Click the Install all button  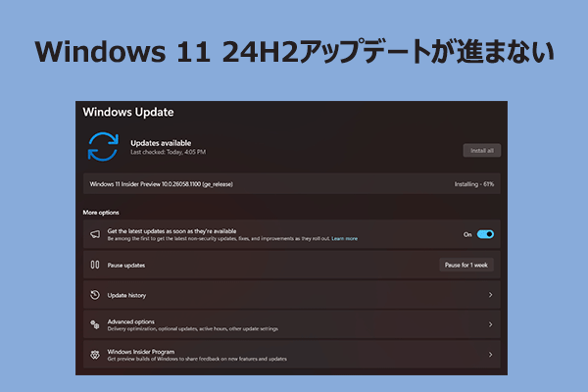[482, 150]
